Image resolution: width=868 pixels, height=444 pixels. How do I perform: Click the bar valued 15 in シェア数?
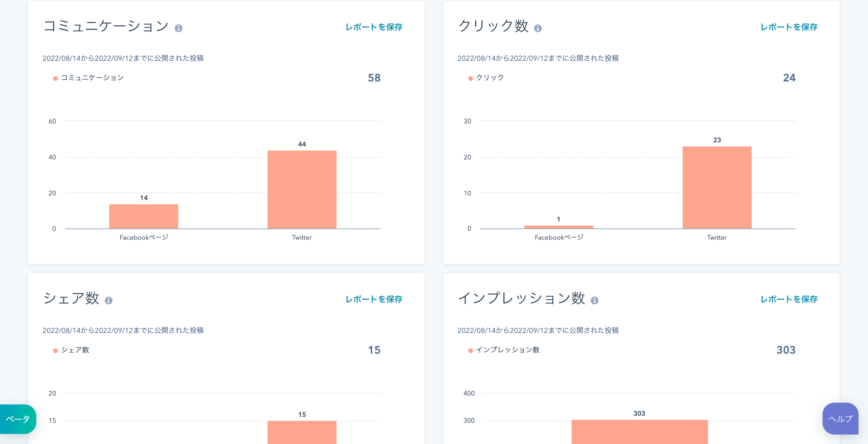point(302,432)
